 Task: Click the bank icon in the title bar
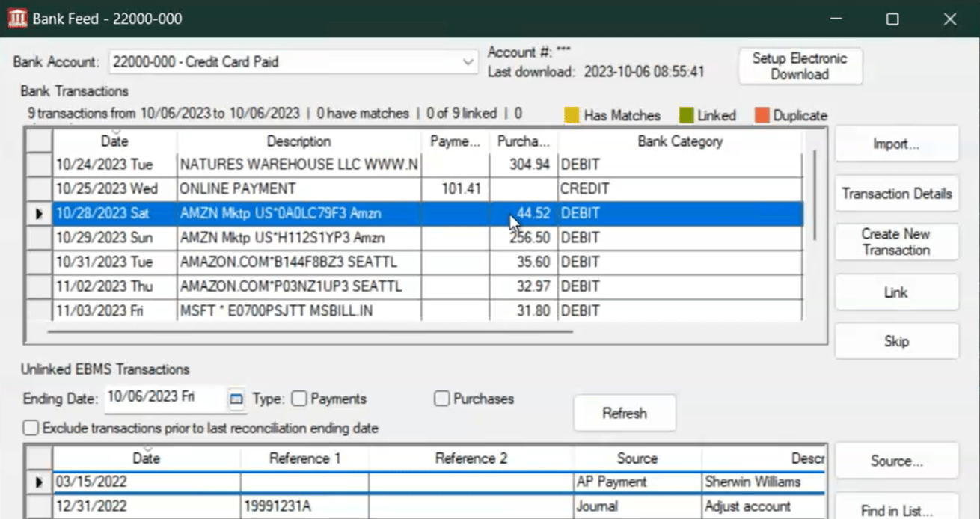[x=17, y=17]
